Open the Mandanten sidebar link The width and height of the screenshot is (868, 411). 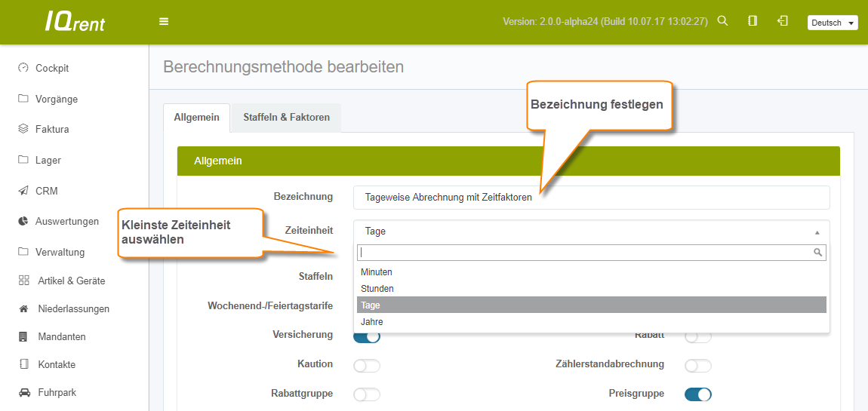(61, 336)
